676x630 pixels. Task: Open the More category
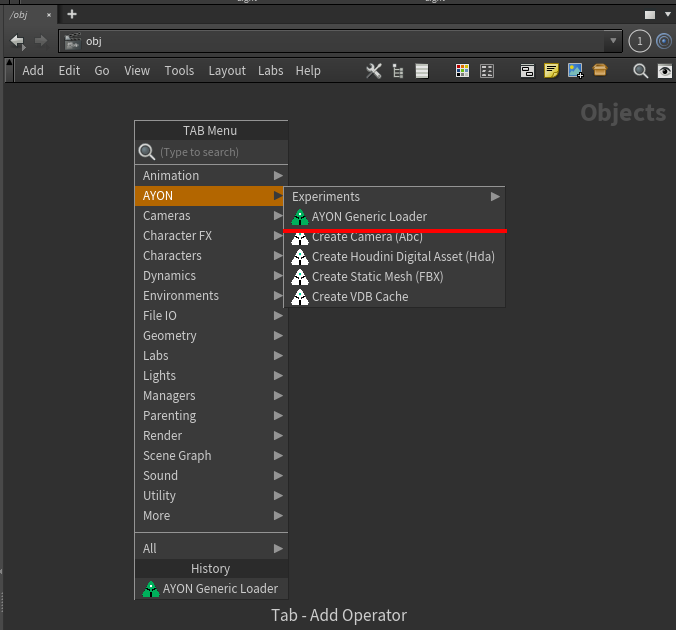(x=211, y=515)
